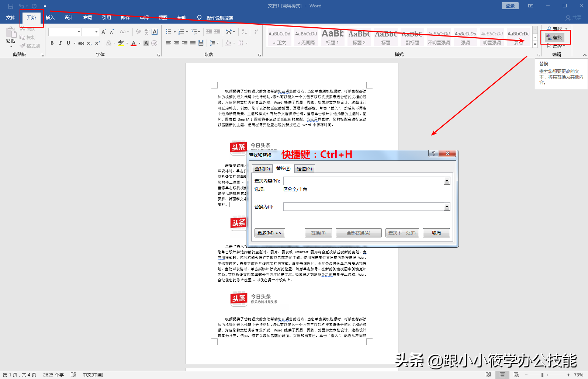This screenshot has height=379, width=588.
Task: Open the 插入 ribbon tab
Action: tap(50, 18)
